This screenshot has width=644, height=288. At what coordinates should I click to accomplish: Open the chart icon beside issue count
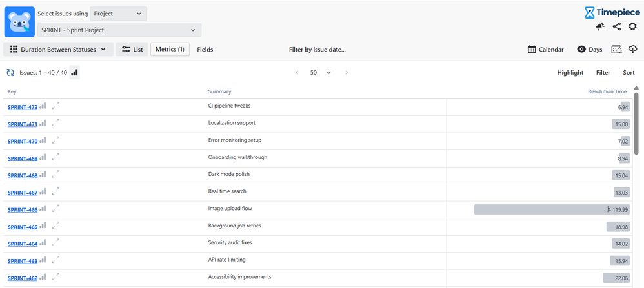[74, 73]
